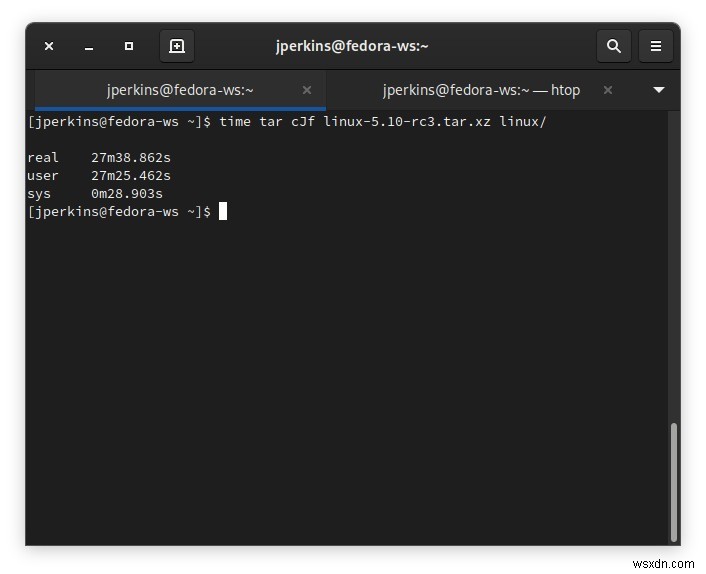Screen dimensions: 706x574
Task: Open a new terminal tab
Action: (x=177, y=46)
